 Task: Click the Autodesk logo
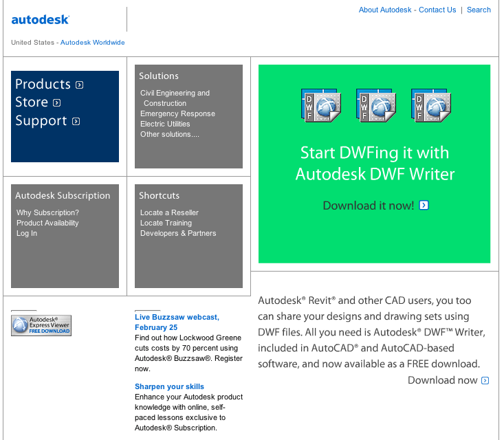coord(40,20)
